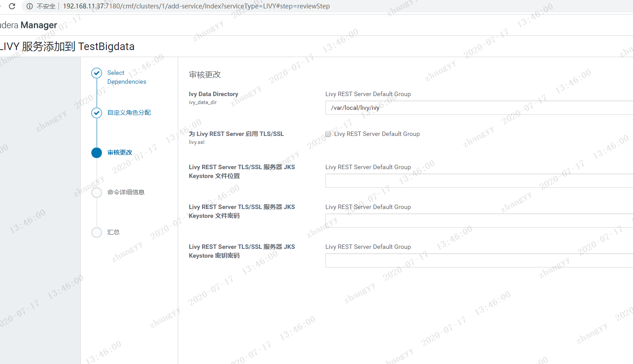Click the 汇总 step circle
The width and height of the screenshot is (633, 364).
point(97,232)
